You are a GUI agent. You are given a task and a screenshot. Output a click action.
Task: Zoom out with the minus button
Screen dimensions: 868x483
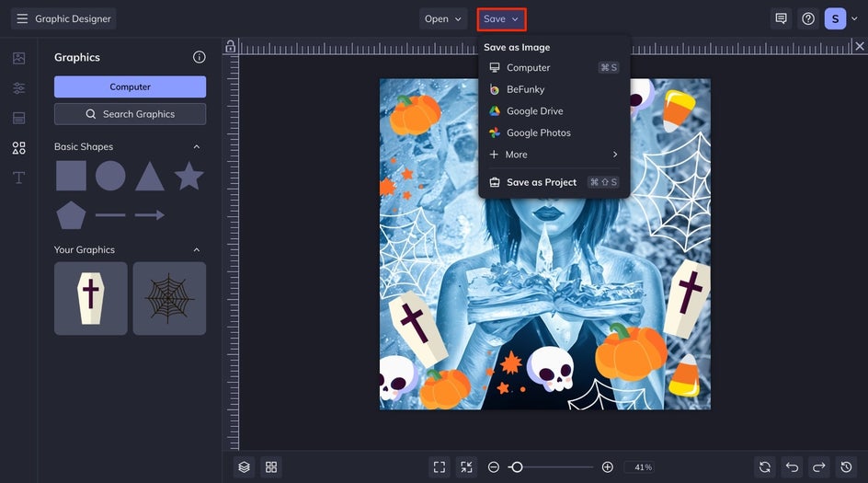click(x=493, y=467)
